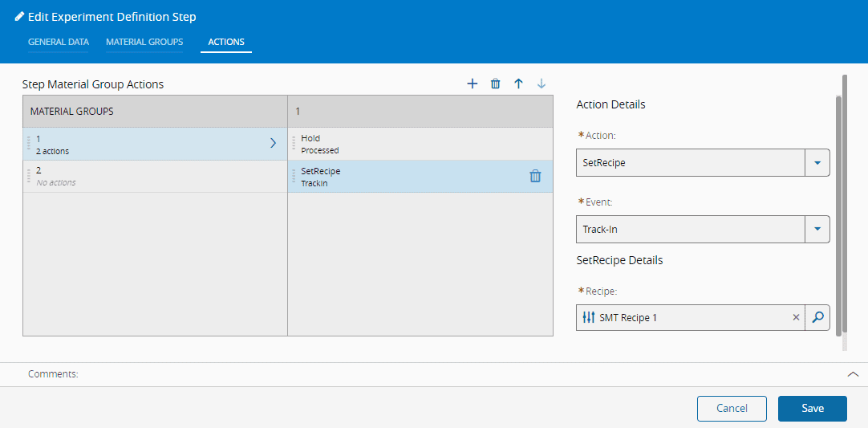Screen dimensions: 868x428
Task: Delete the SetRecipe action row
Action: [535, 177]
